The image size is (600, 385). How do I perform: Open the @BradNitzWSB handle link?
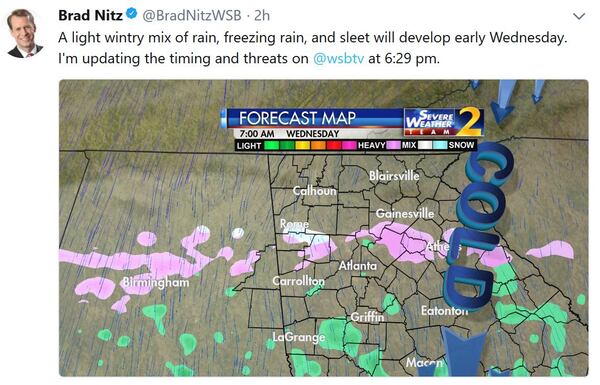[x=192, y=15]
